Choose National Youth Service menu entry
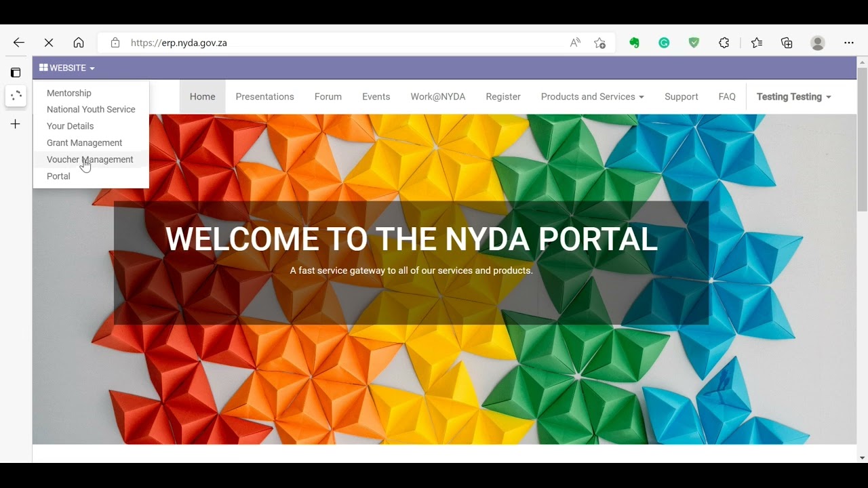868x488 pixels. coord(91,109)
